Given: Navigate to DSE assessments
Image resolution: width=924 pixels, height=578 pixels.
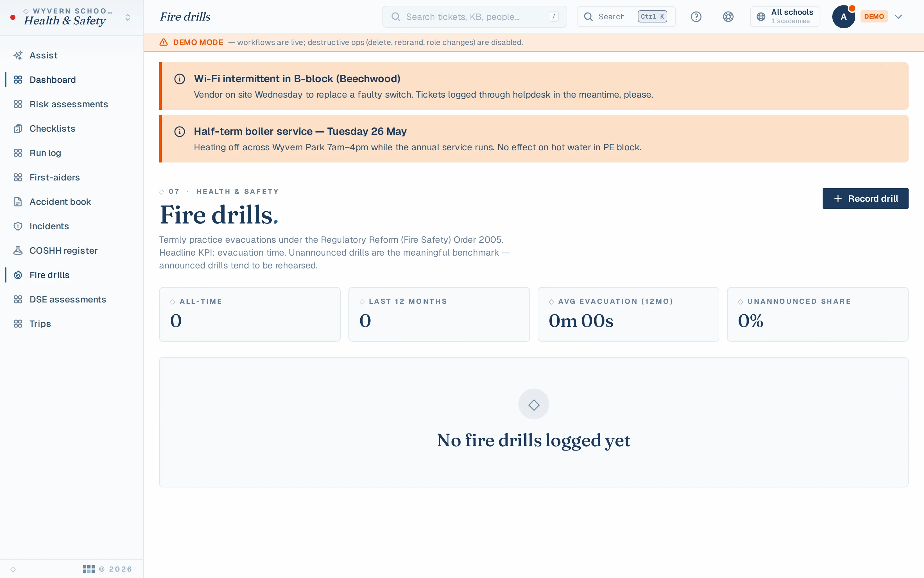Looking at the screenshot, I should pyautogui.click(x=72, y=300).
